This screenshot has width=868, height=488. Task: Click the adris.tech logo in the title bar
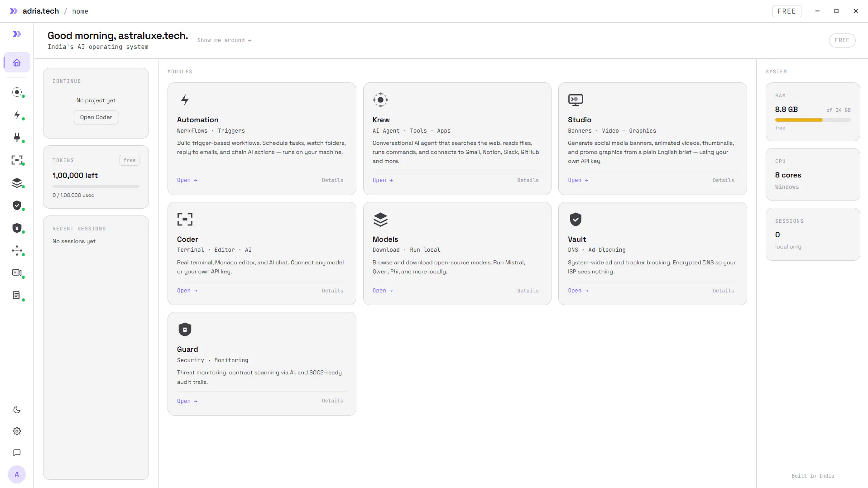(34, 11)
